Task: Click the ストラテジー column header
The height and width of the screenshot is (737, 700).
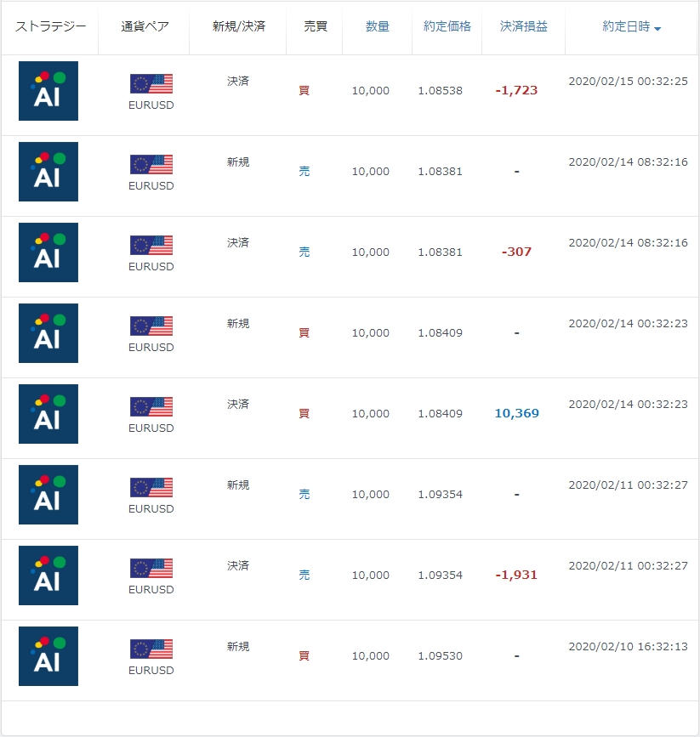Action: (50, 26)
